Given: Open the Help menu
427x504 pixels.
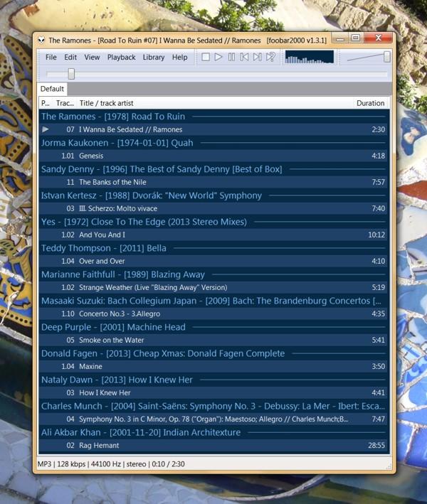Looking at the screenshot, I should tap(179, 57).
